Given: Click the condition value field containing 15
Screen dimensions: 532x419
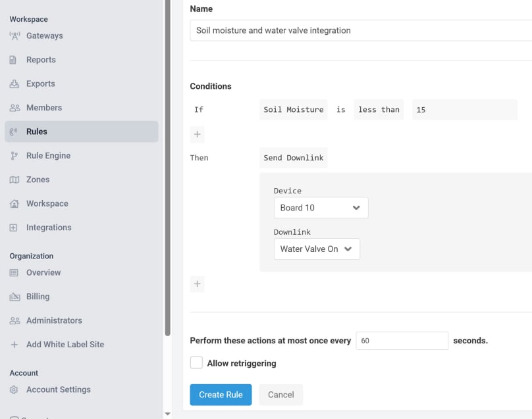Looking at the screenshot, I should point(465,110).
